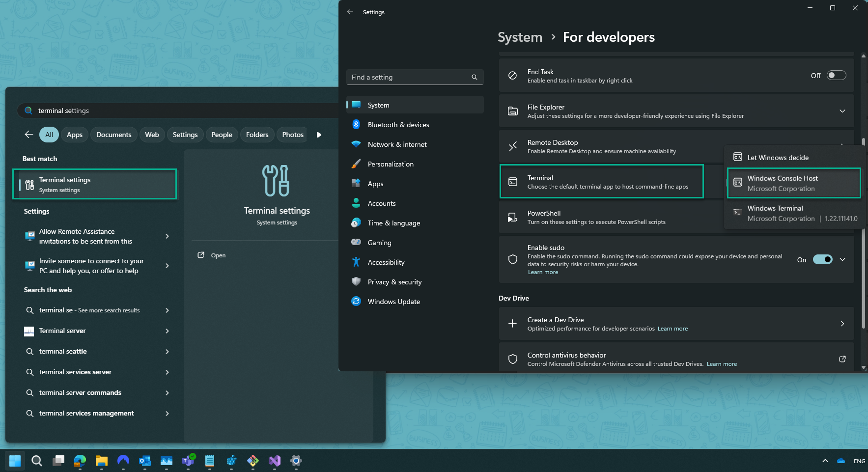
Task: Choose Windows Console Host as default terminal
Action: [x=793, y=183]
